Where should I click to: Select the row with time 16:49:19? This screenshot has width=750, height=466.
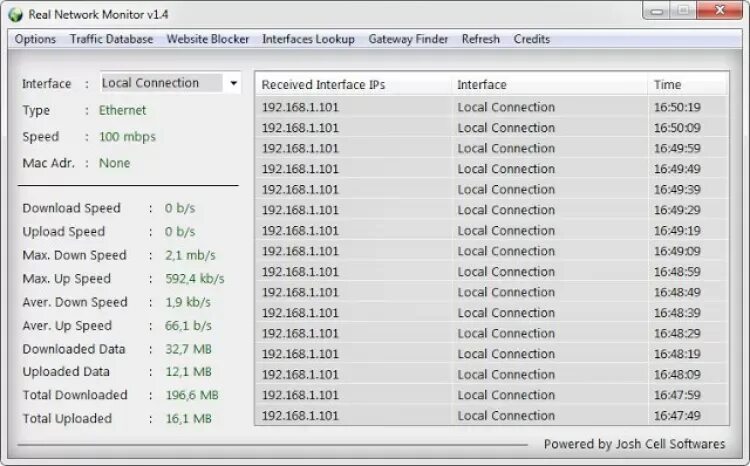(x=492, y=231)
